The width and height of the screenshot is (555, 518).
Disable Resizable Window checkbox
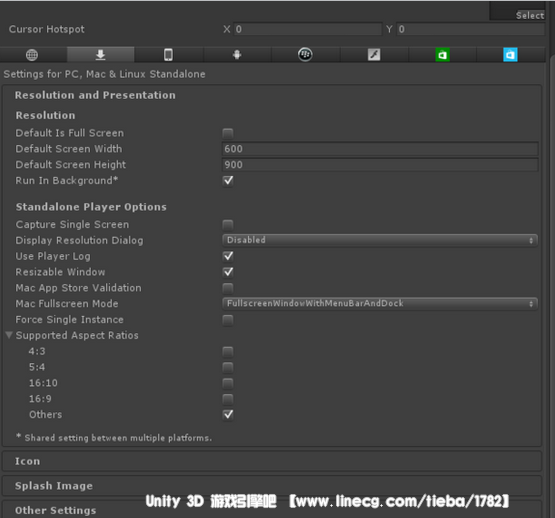[228, 272]
